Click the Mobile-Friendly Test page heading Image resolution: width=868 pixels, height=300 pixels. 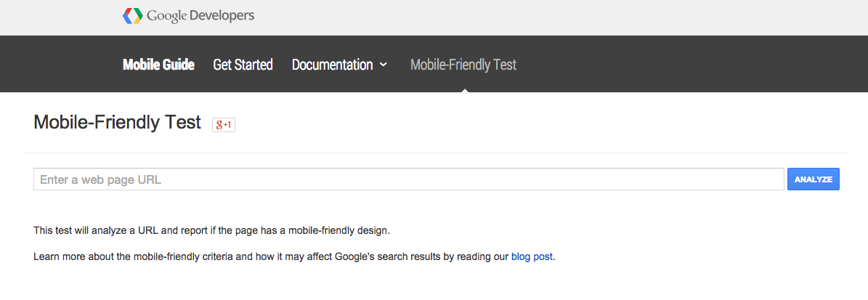[x=118, y=122]
